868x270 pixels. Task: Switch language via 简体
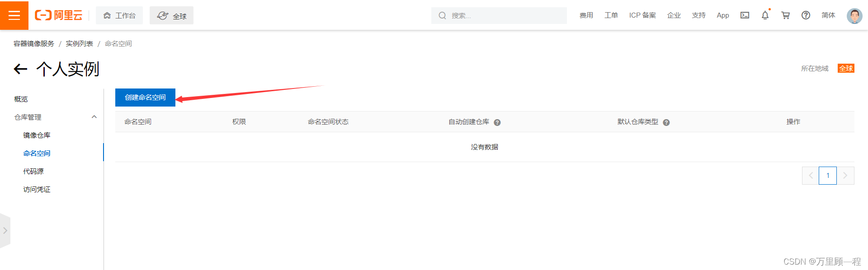828,15
